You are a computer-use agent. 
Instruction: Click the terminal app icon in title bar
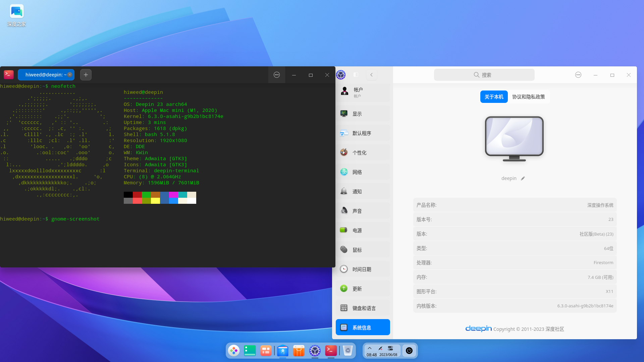click(9, 75)
